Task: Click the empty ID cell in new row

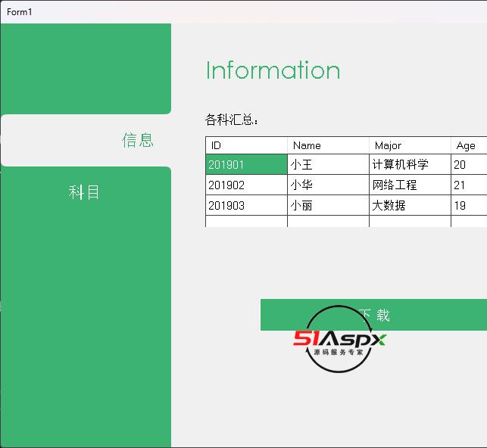Action: [x=247, y=221]
